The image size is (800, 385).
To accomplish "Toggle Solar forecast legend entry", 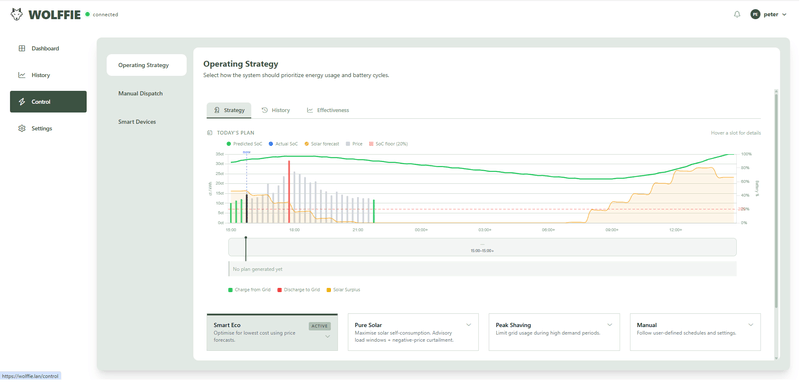I will pos(322,144).
